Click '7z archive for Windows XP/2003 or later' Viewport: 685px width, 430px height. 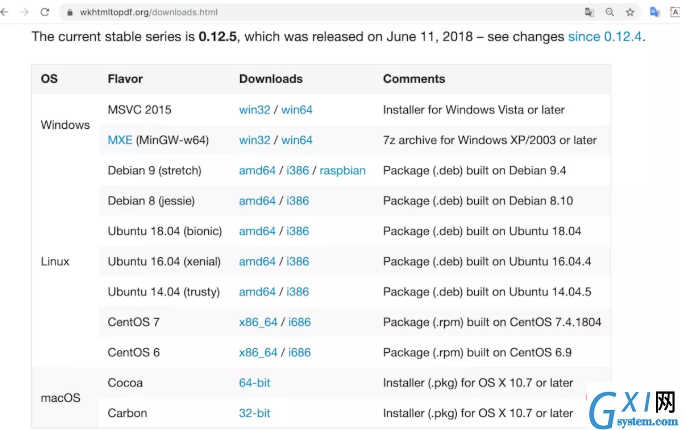(490, 140)
